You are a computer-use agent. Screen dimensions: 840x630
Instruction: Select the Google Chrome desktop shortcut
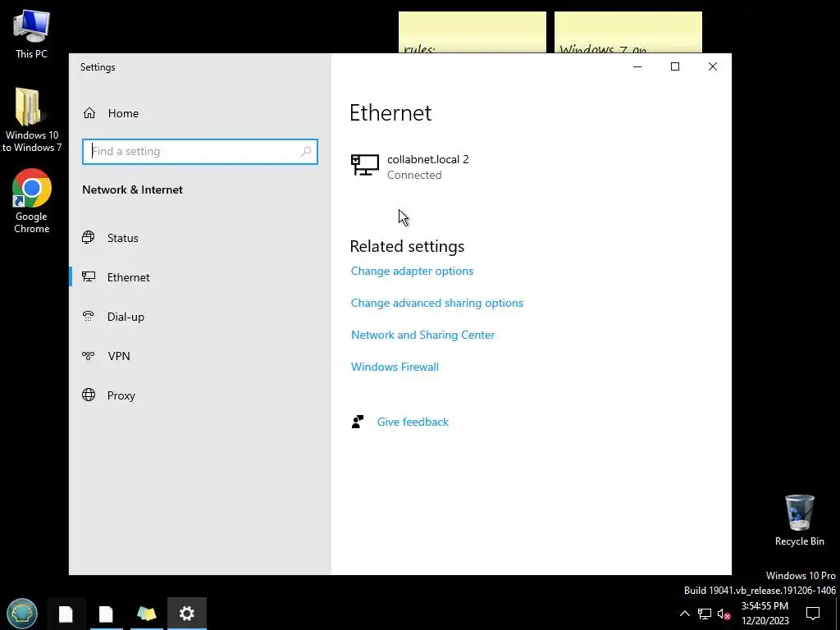32,202
